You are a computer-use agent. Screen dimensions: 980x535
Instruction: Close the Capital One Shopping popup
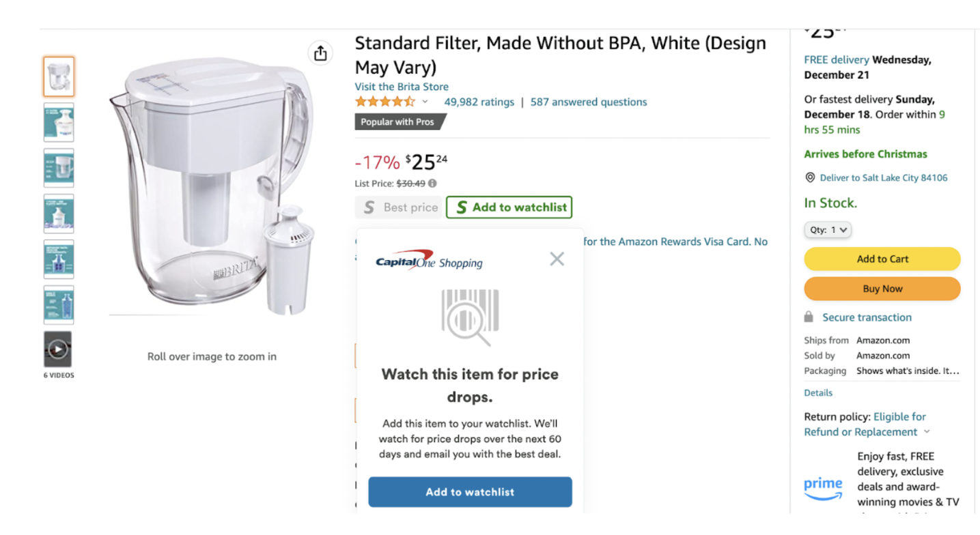coord(557,259)
